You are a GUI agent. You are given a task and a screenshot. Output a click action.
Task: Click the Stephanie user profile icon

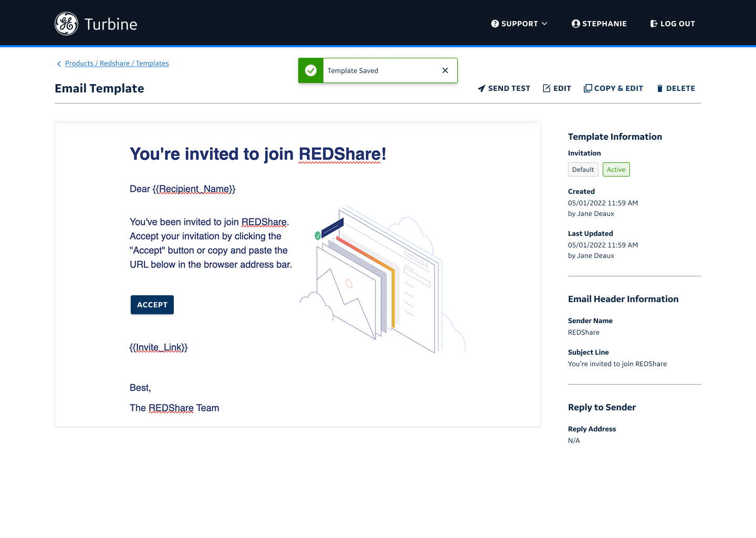[x=575, y=24]
